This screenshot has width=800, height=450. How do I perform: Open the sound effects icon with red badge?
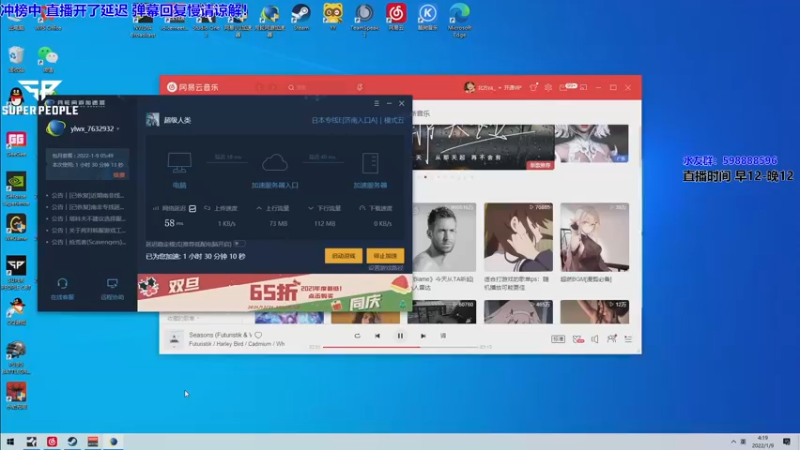click(578, 339)
